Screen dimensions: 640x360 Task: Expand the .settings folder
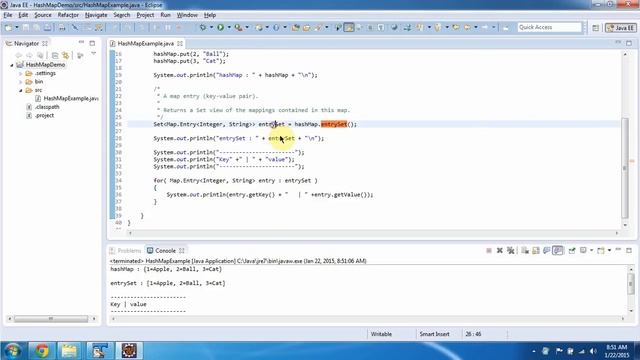click(20, 73)
